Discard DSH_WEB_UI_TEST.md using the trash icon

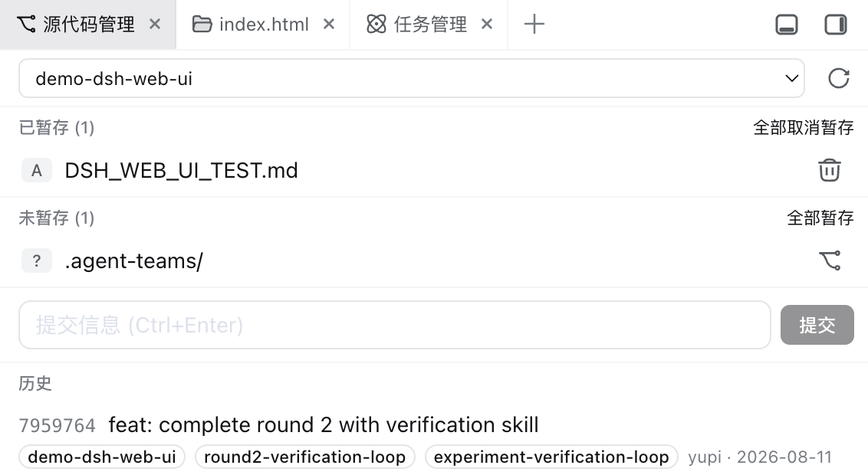[829, 170]
